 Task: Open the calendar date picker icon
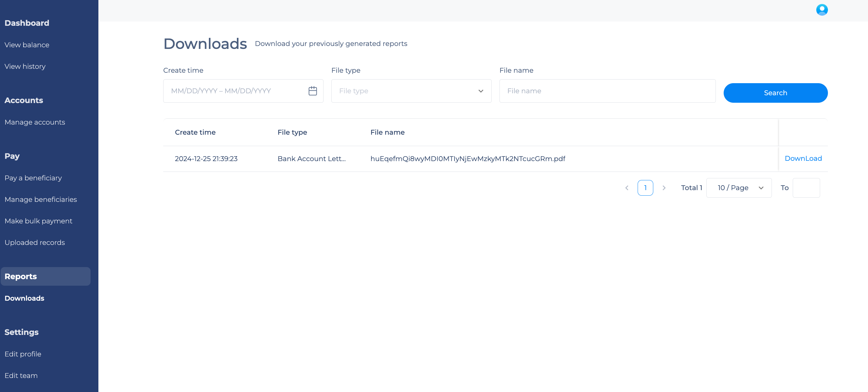[313, 91]
